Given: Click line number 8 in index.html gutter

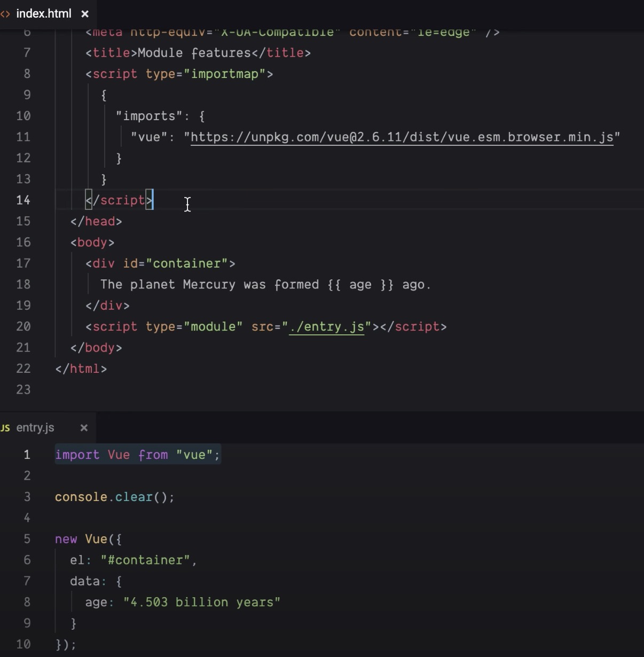Looking at the screenshot, I should point(27,74).
